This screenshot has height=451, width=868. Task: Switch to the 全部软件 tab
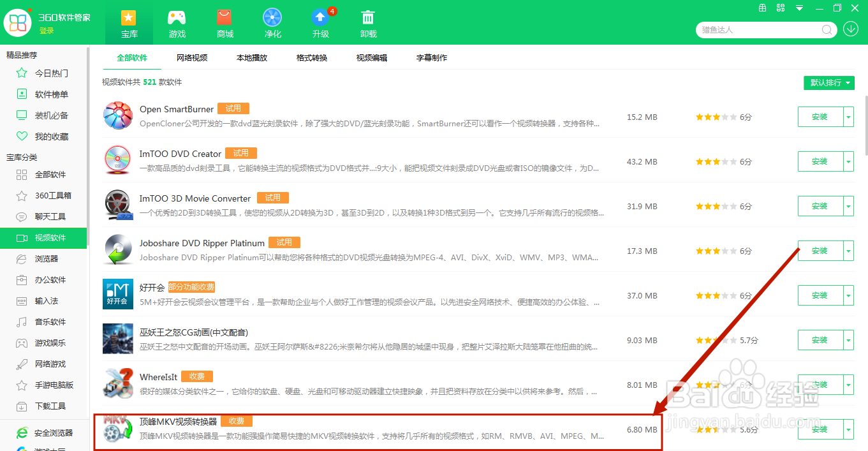coord(132,57)
